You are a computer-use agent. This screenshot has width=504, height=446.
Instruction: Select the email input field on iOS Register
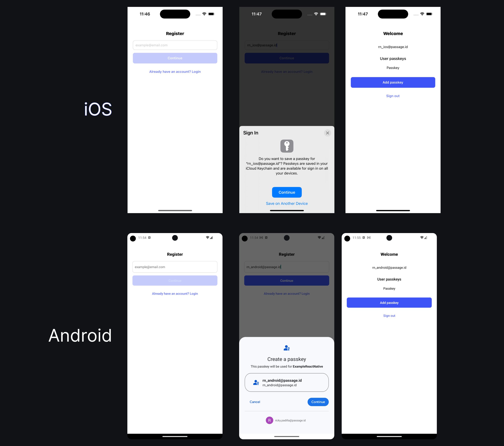coord(175,45)
